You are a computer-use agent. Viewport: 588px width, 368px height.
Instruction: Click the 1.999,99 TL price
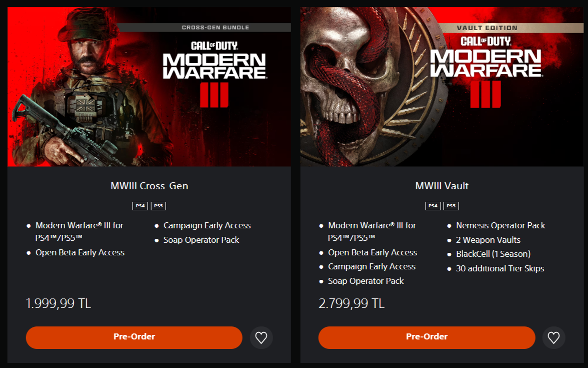pos(58,303)
